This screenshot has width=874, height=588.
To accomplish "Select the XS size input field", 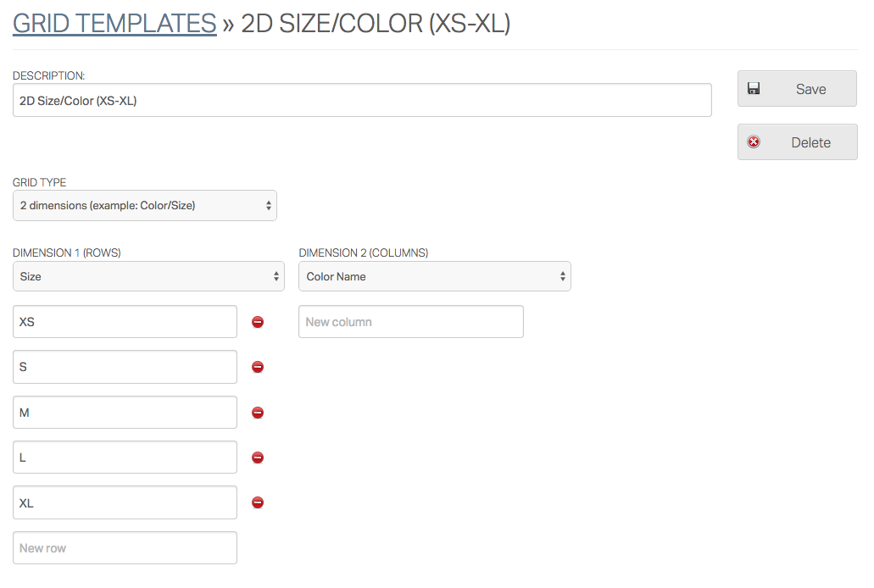I will 124,321.
